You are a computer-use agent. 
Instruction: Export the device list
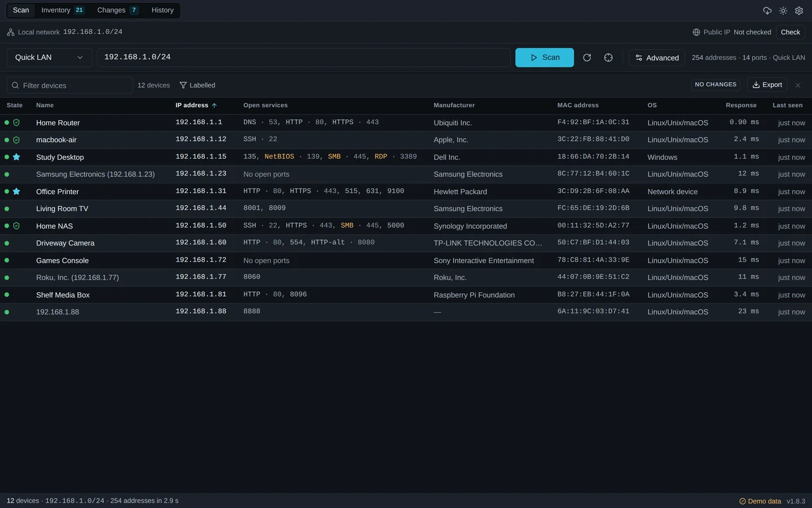(x=767, y=85)
